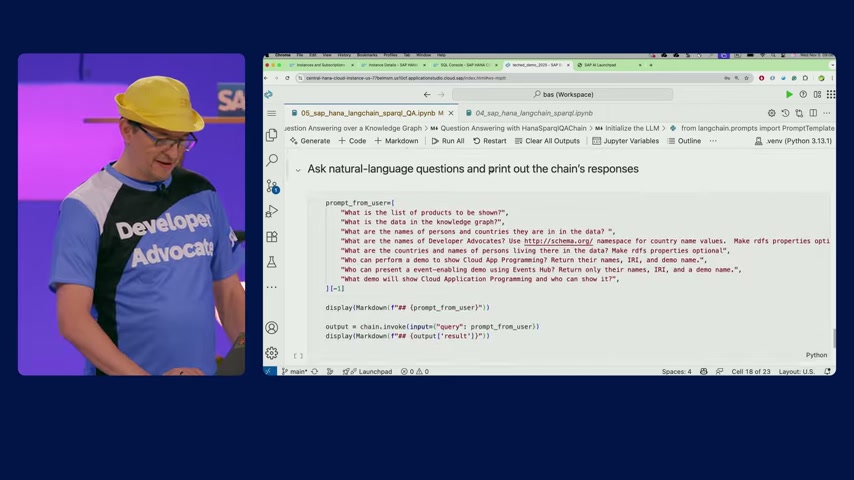Click the Chrome address bar URL
854x480 pixels.
coord(406,78)
